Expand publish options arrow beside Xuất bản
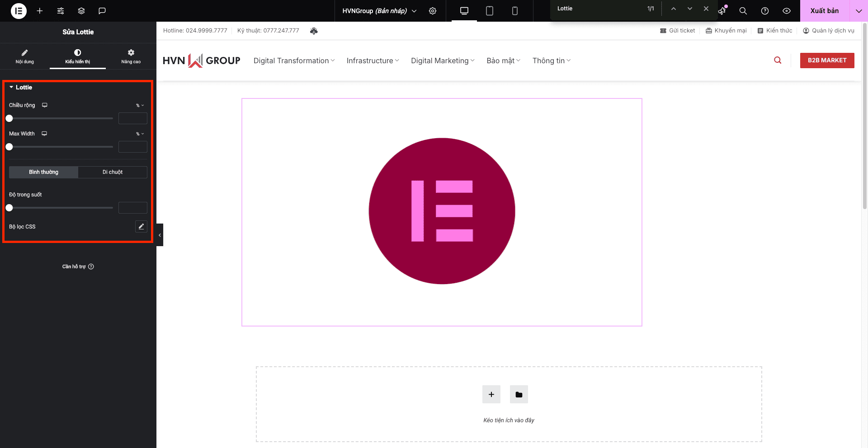The image size is (868, 448). click(x=859, y=11)
